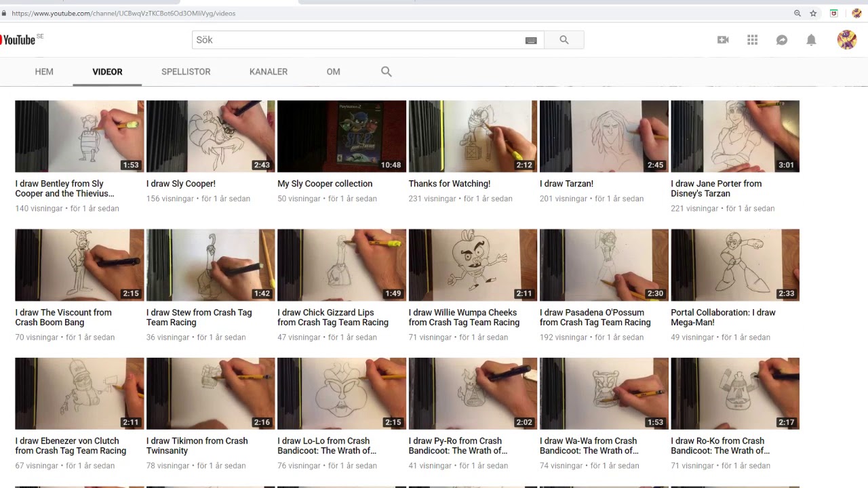
Task: Open the OM tab
Action: 333,72
